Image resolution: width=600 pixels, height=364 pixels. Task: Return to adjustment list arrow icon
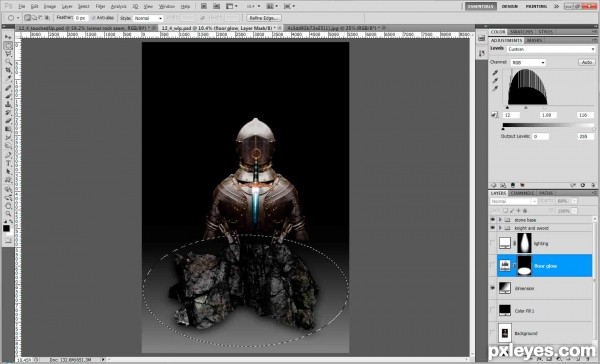tap(494, 185)
